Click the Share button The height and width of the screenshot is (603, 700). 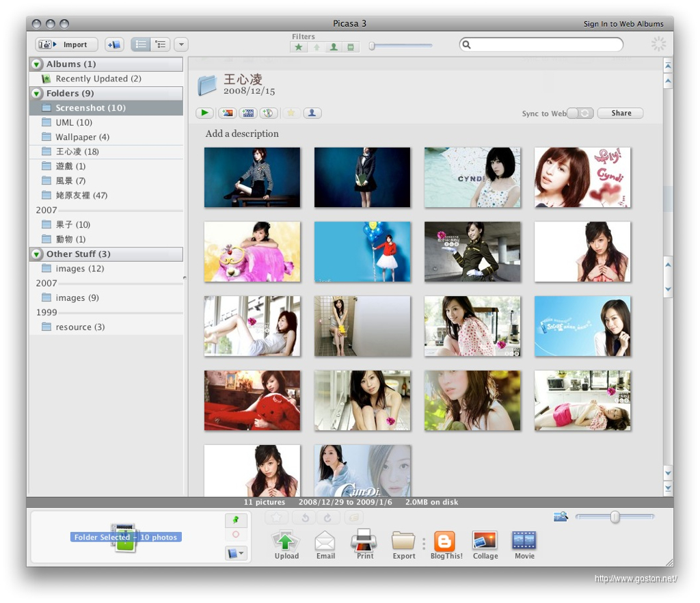[x=621, y=113]
